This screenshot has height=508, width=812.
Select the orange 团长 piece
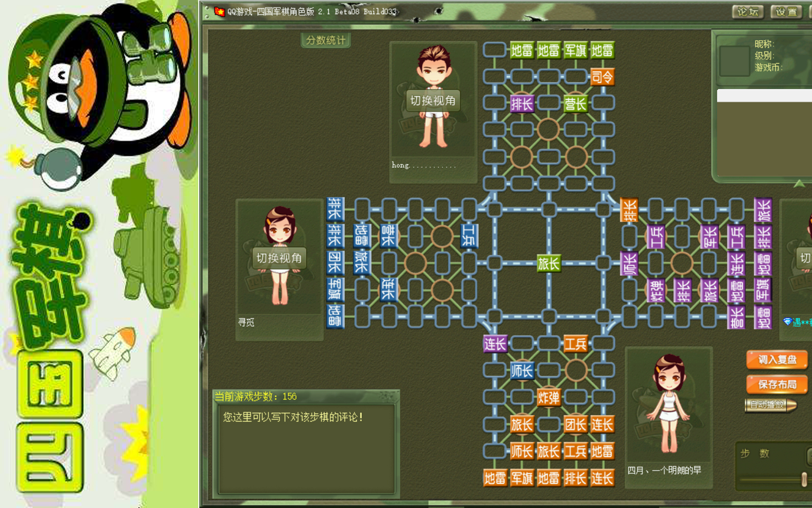point(575,425)
